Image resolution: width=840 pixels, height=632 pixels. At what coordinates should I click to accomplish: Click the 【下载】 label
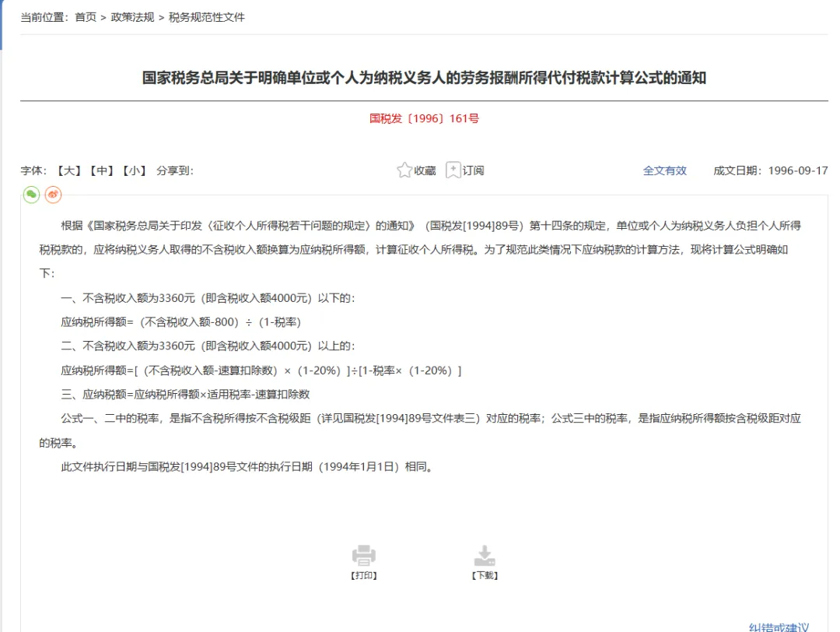click(485, 575)
